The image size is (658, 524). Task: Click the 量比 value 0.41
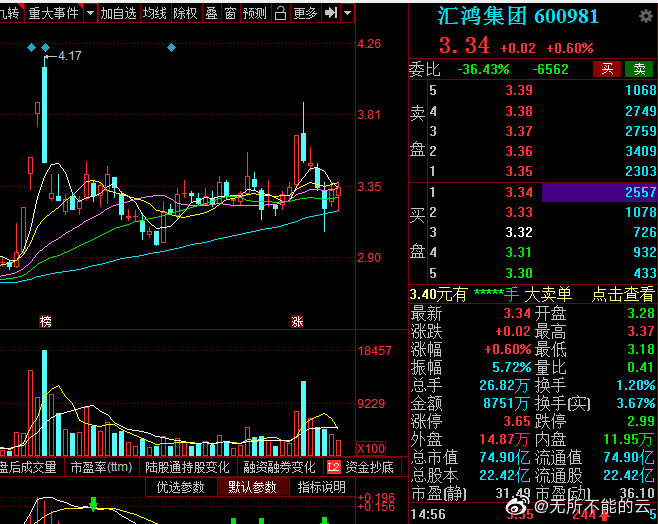(x=641, y=368)
